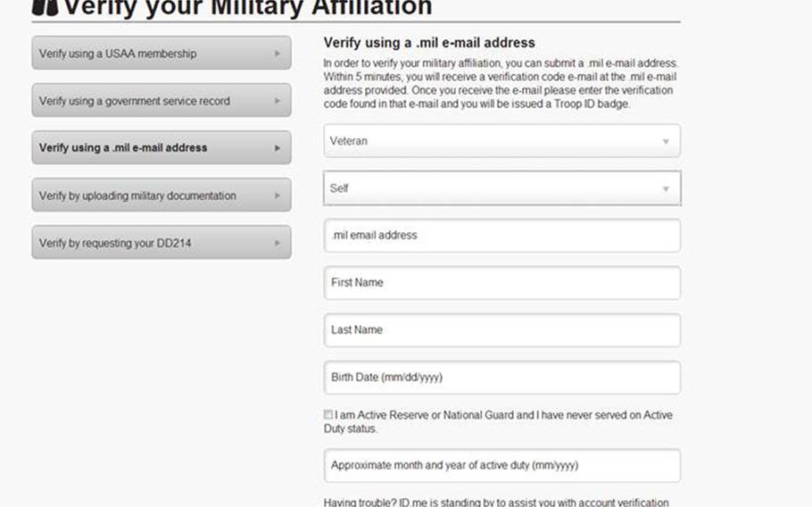This screenshot has width=812, height=507.
Task: Select Verify using a USAA membership
Action: [162, 53]
